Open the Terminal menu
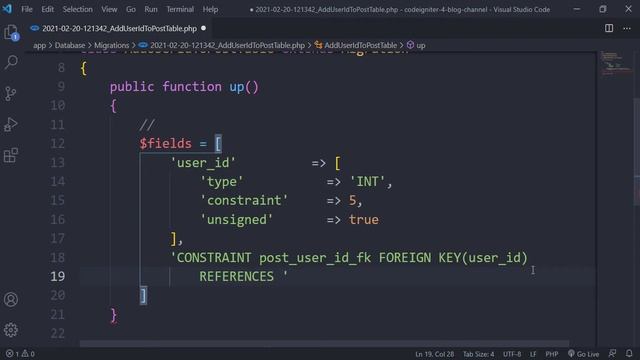The image size is (640, 360). coord(180,9)
